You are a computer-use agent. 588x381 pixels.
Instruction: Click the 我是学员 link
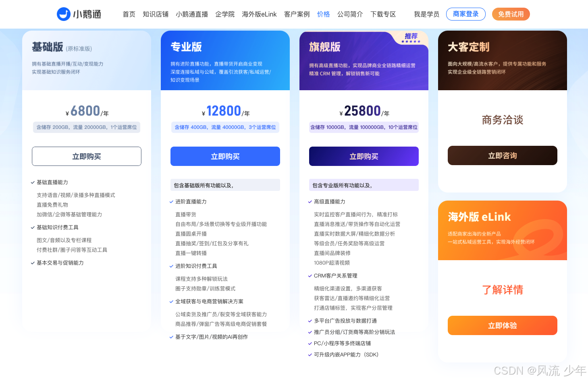(x=427, y=14)
